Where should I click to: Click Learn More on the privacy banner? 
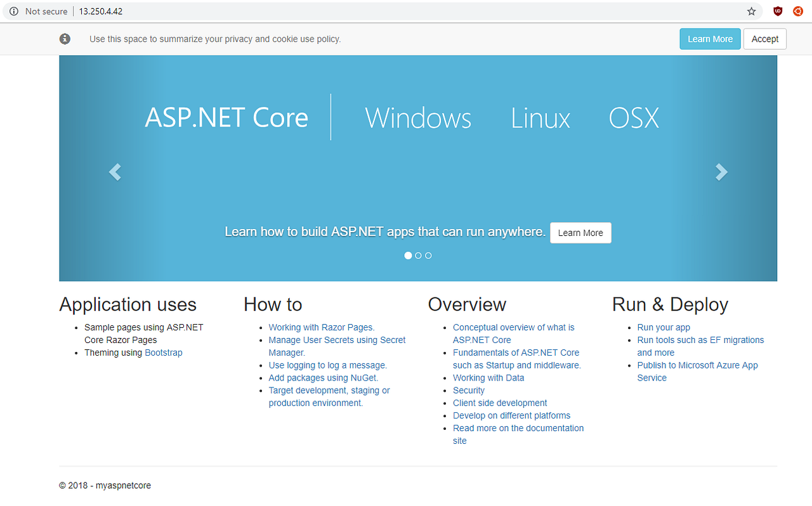[x=710, y=39]
